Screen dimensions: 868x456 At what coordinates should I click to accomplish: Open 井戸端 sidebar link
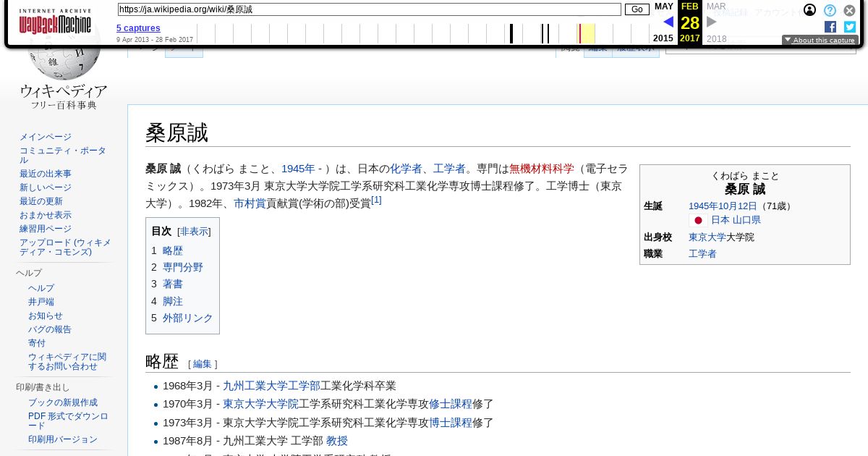click(41, 302)
